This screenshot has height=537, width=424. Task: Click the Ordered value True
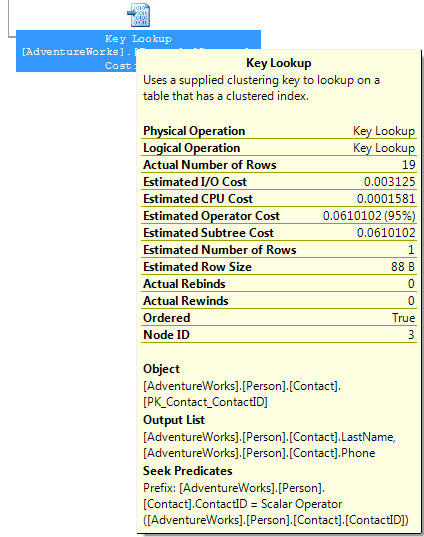(404, 318)
